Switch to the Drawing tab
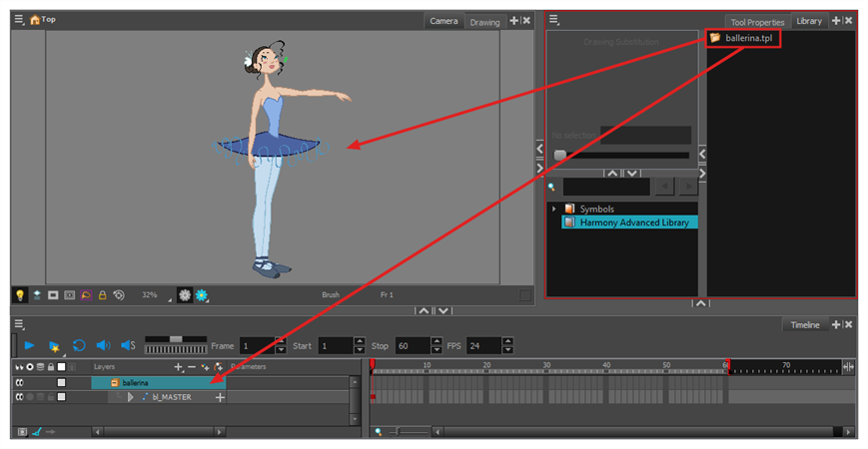This screenshot has height=449, width=868. [x=484, y=22]
